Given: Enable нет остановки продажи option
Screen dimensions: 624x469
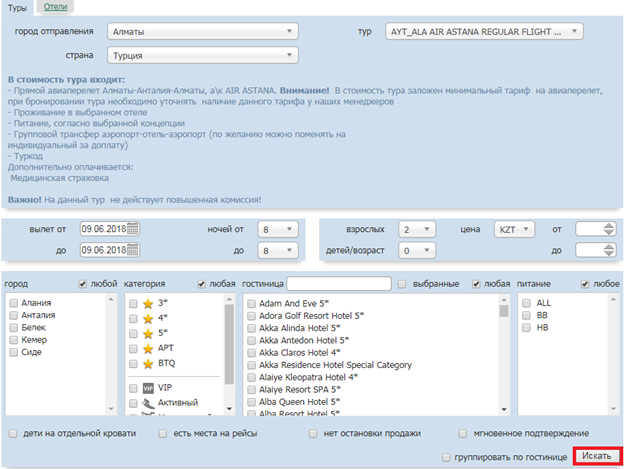Looking at the screenshot, I should (313, 433).
